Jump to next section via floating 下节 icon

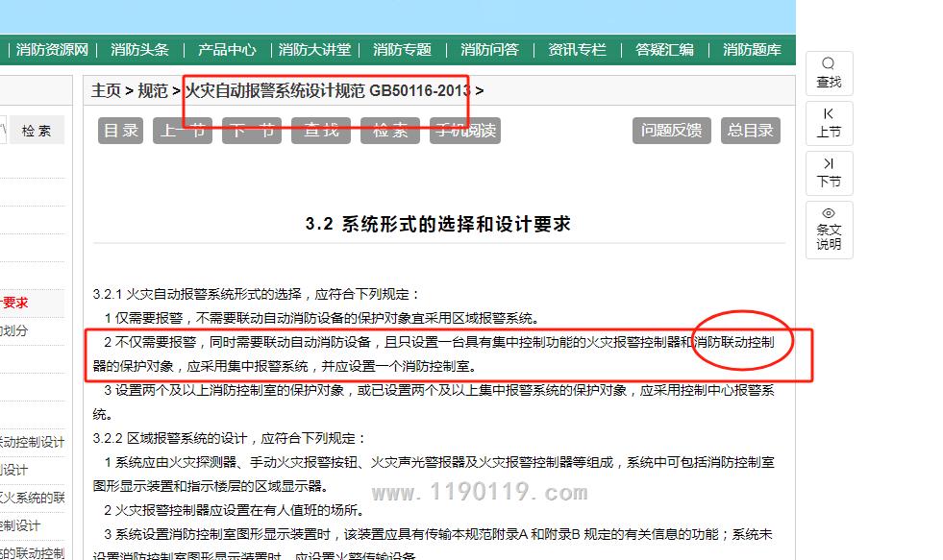829,173
